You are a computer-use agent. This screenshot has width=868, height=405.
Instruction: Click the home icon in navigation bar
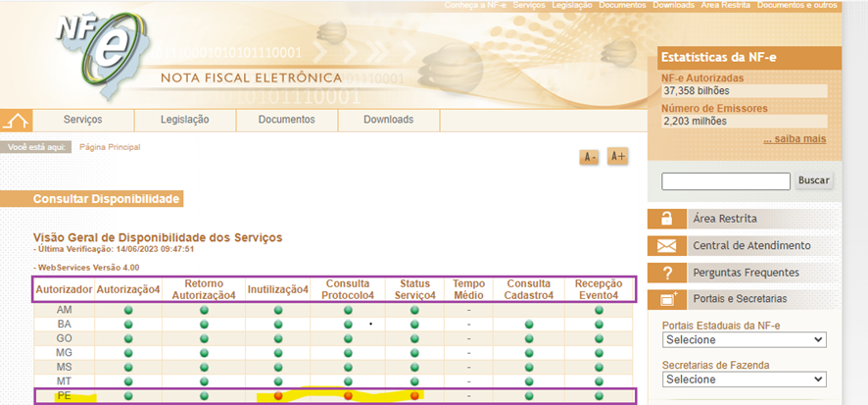[x=16, y=121]
